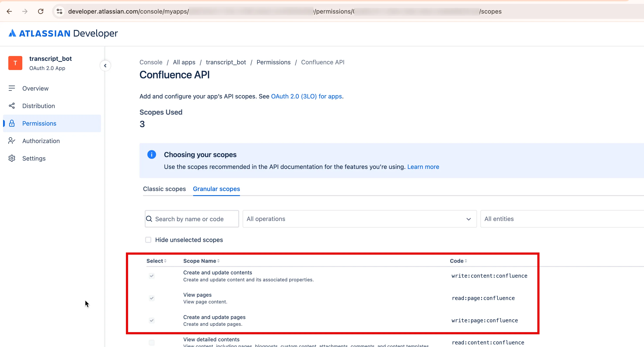This screenshot has width=644, height=347.
Task: Toggle checkbox for View detailed contents
Action: click(151, 342)
